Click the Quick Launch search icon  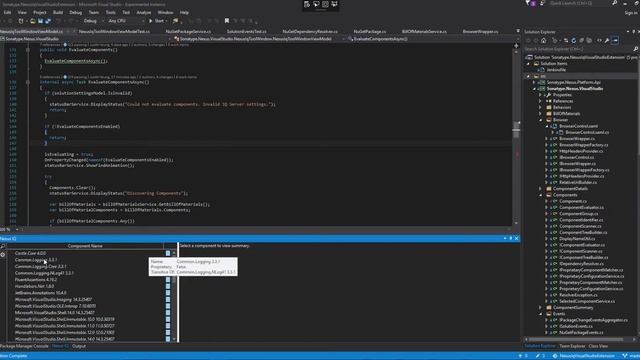pyautogui.click(x=615, y=3)
